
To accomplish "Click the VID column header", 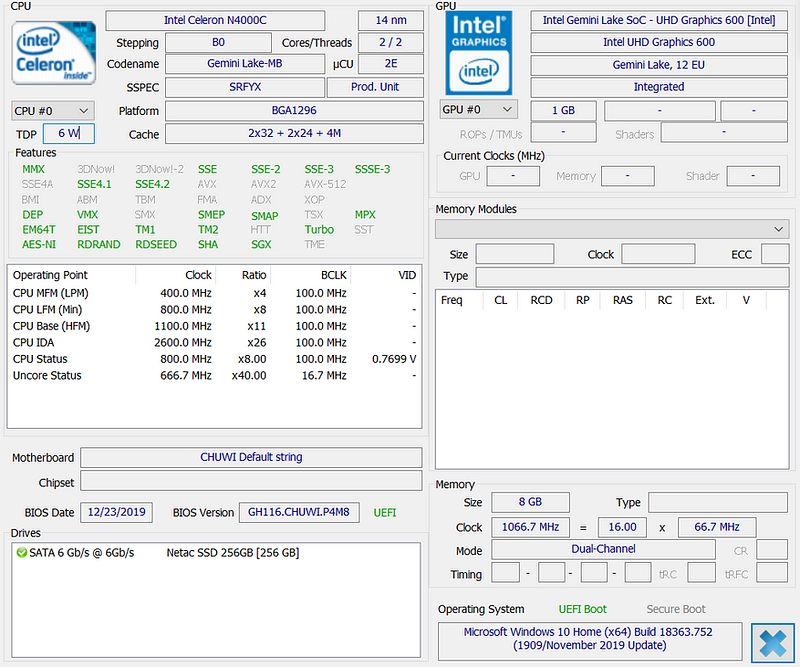I will point(407,275).
